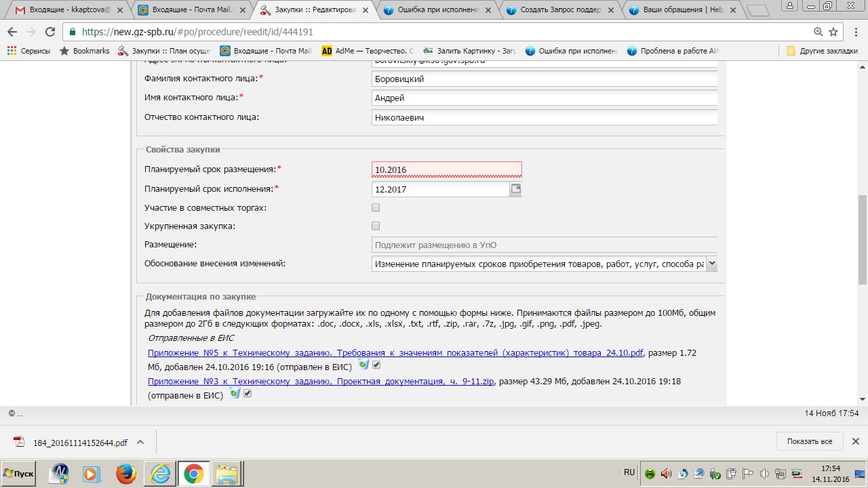Delete the Приложение №3 zip attachment
The width and height of the screenshot is (868, 488).
click(x=235, y=394)
